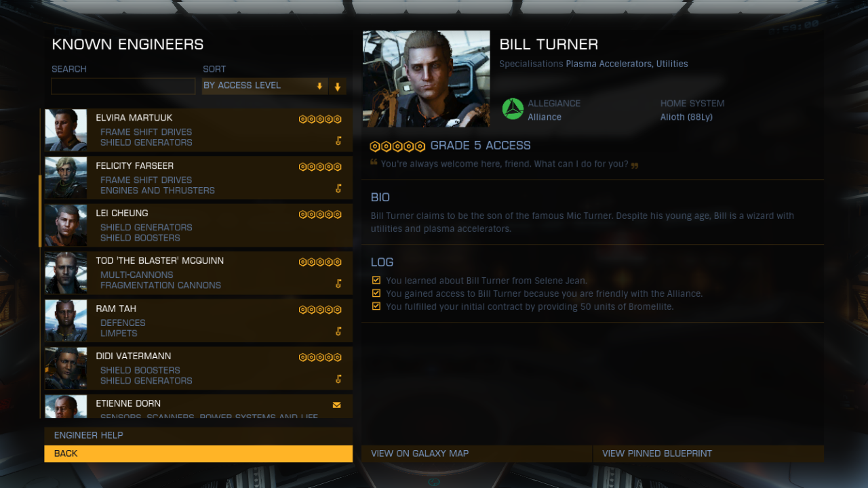Click the engineer search input field
The image size is (868, 488).
tap(123, 86)
